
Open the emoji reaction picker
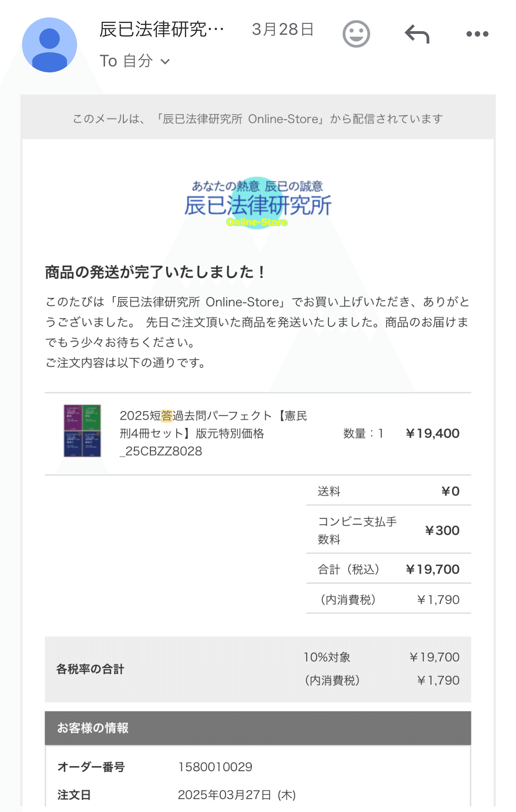(356, 34)
